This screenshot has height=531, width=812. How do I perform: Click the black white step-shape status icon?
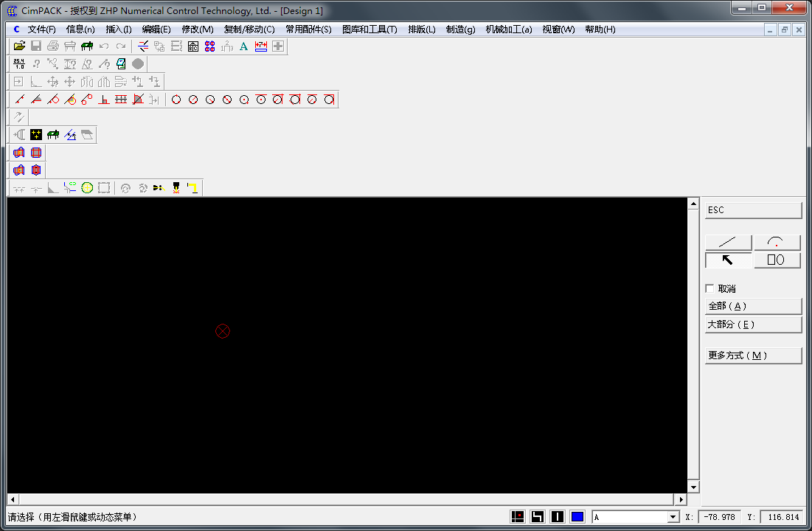pos(538,516)
